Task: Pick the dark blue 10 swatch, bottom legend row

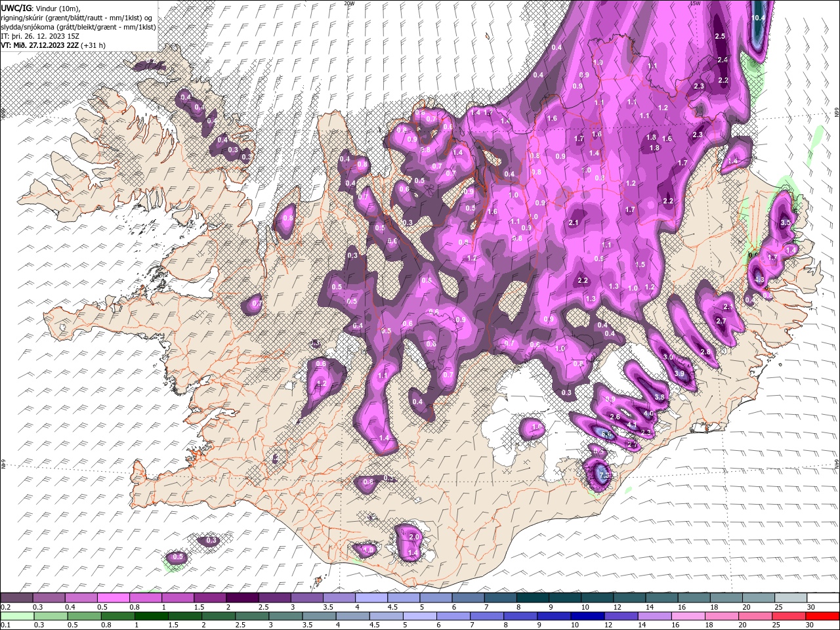Action: point(587,616)
